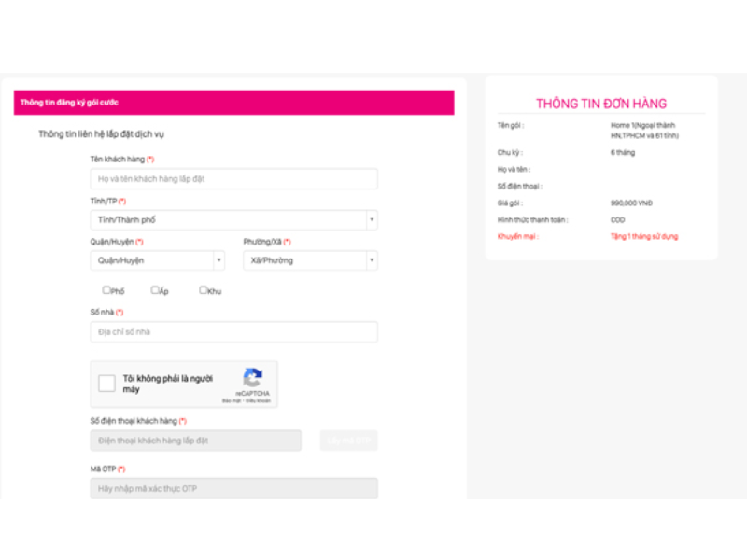Select the Khu checkbox
This screenshot has width=747, height=560.
click(x=204, y=290)
